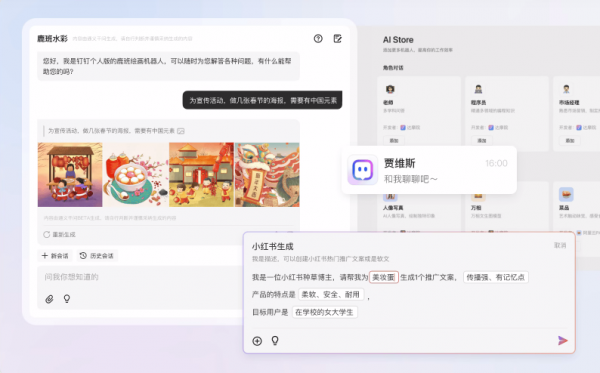The image size is (600, 373).
Task: Click the 和我聊聊吧 message preview
Action: [411, 179]
